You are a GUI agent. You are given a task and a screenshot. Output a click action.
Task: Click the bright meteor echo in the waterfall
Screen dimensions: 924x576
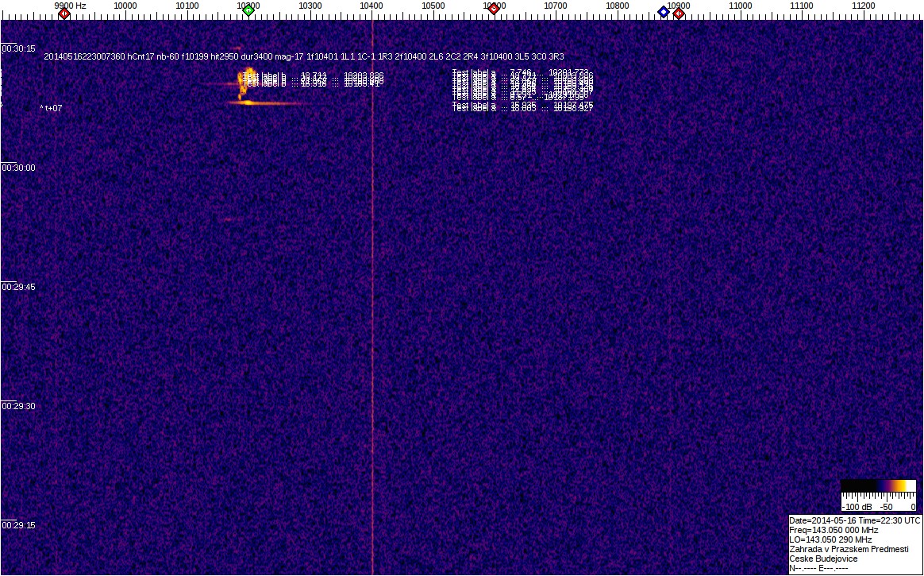click(248, 102)
